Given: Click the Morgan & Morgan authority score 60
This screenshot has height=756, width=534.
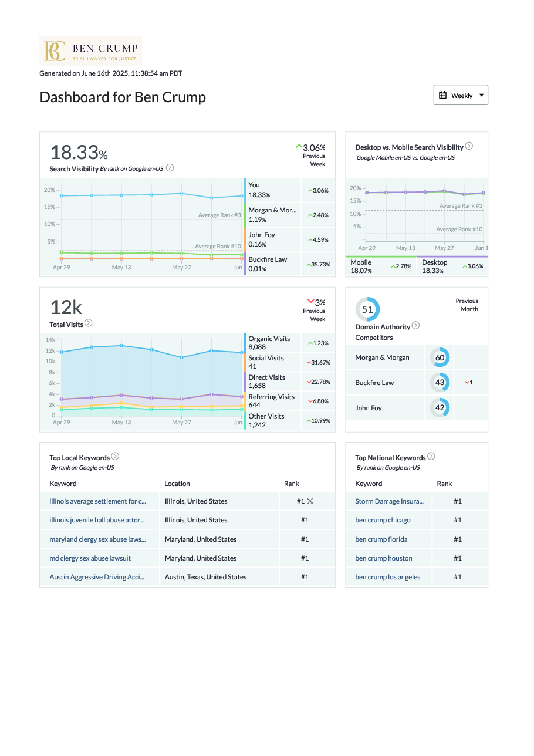Looking at the screenshot, I should click(x=440, y=357).
